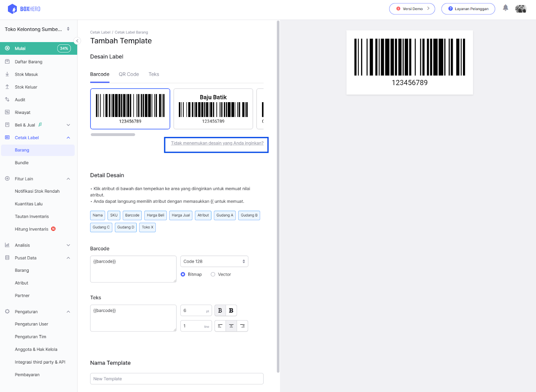Image resolution: width=536 pixels, height=392 pixels.
Task: Click the 34% progress badge
Action: [64, 48]
